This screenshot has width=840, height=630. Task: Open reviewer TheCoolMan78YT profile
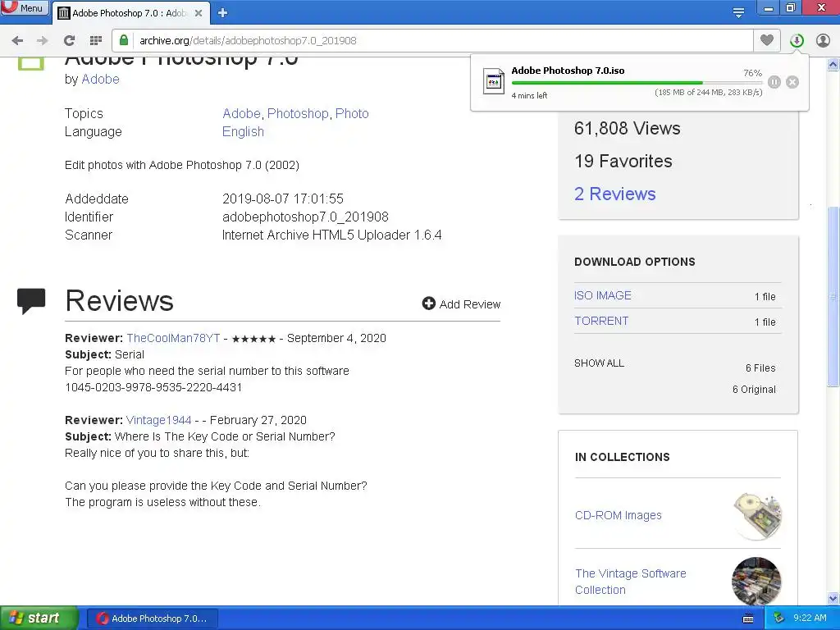(x=173, y=338)
